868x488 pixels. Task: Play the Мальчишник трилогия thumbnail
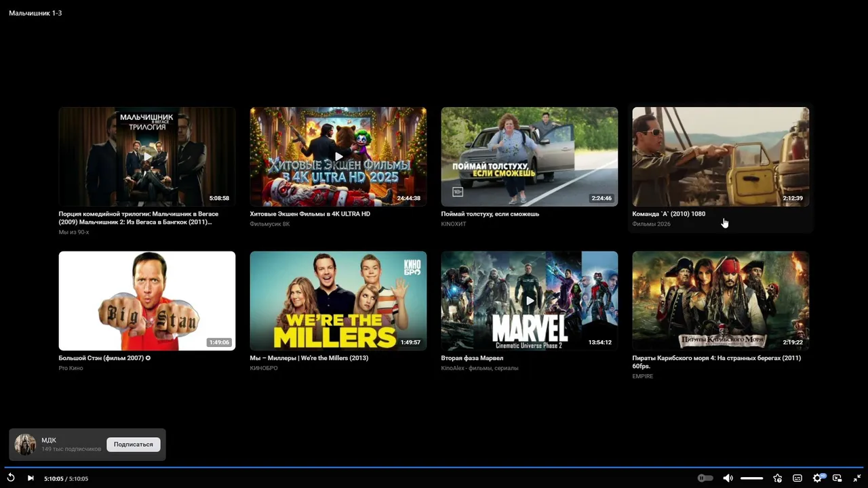(x=147, y=157)
